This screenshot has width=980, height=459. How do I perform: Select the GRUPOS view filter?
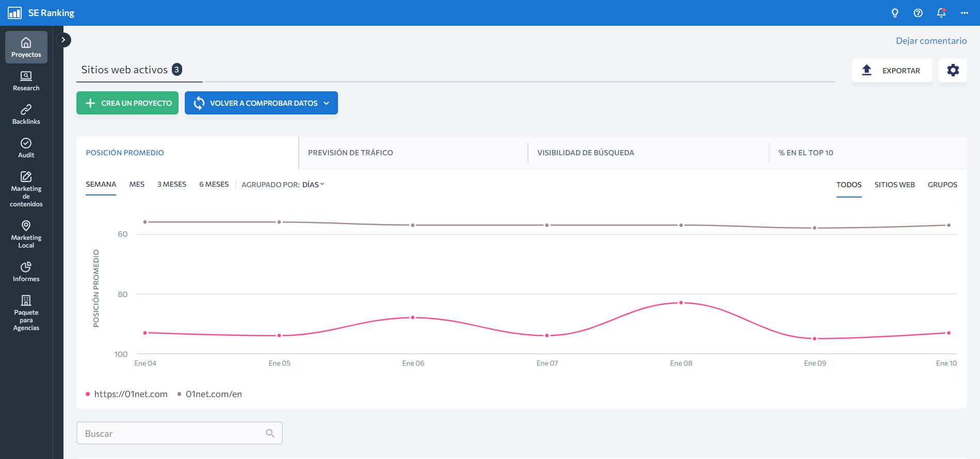coord(942,185)
